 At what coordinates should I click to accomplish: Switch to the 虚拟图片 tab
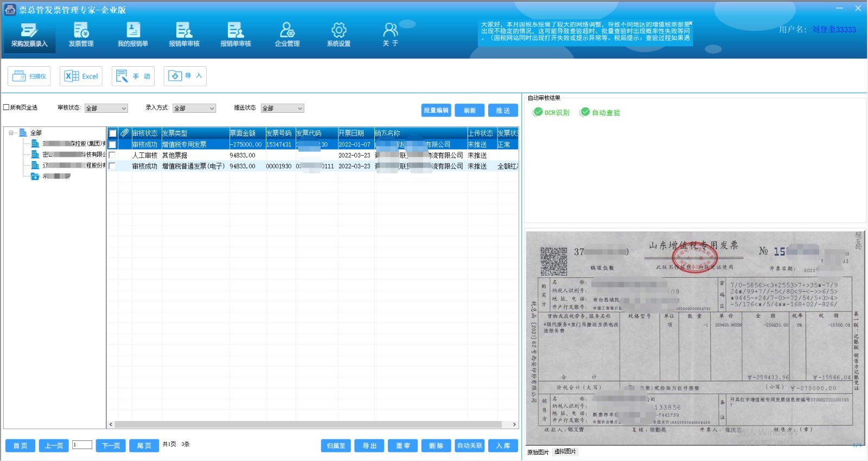tap(565, 452)
